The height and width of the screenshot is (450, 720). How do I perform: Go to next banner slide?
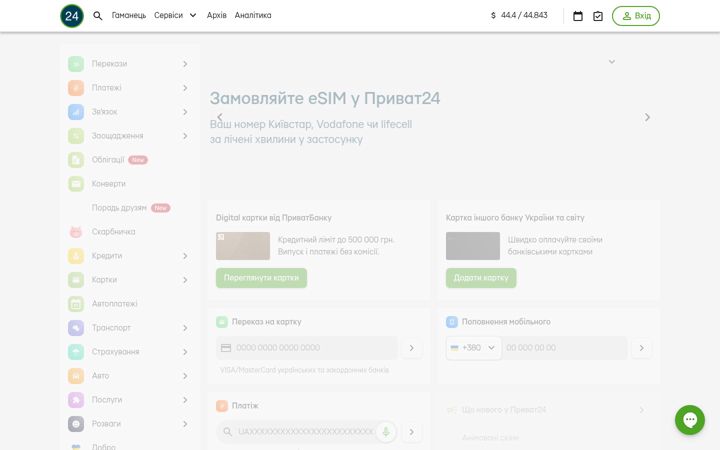tap(647, 118)
